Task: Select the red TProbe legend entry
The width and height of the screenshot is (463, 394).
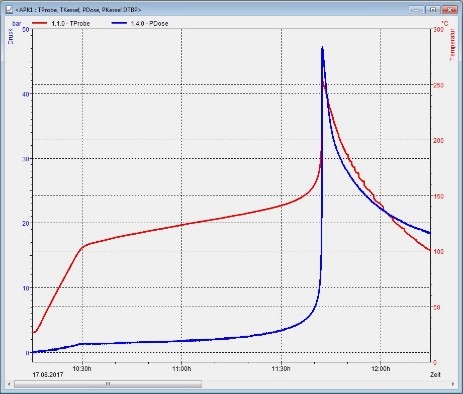Action: pos(61,23)
